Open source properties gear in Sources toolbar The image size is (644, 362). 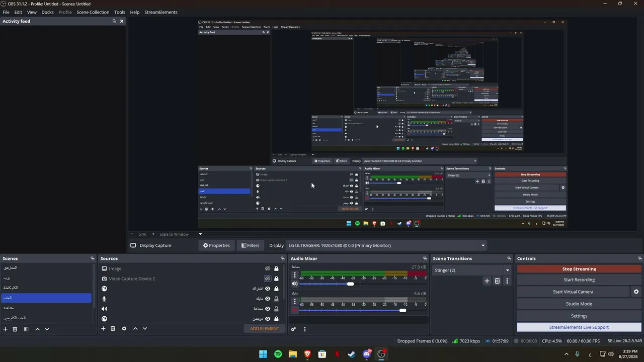point(124,329)
